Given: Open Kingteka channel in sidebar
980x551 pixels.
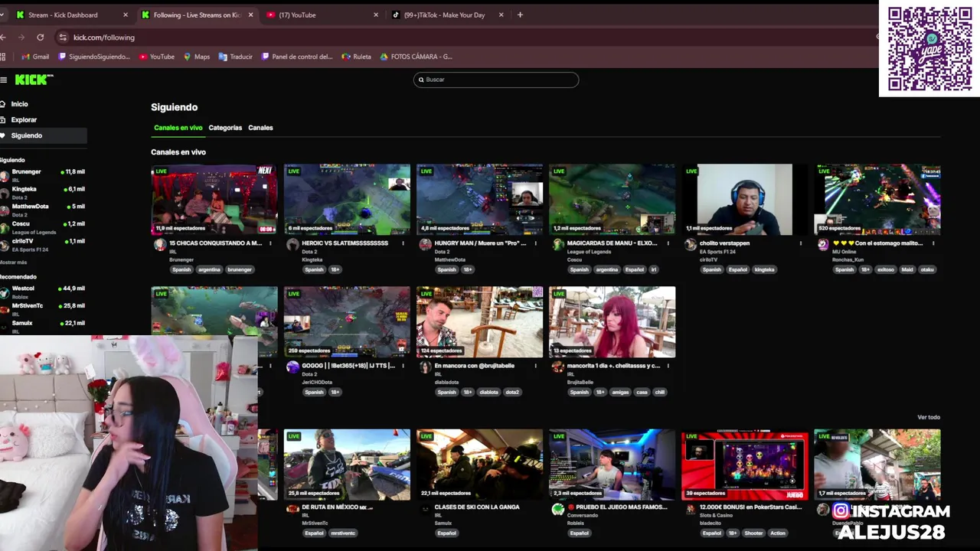Looking at the screenshot, I should coord(43,193).
